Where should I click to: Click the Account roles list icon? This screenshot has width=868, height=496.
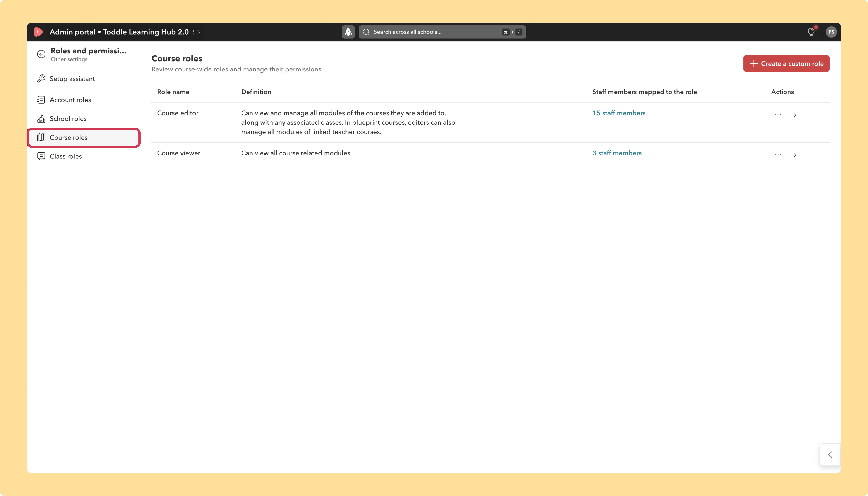pos(41,100)
